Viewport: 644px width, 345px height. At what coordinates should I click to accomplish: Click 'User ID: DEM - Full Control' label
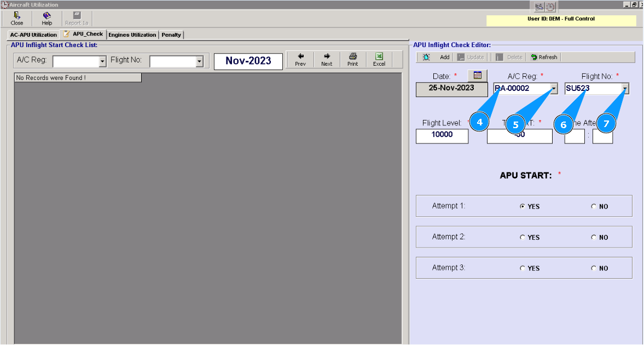[x=561, y=19]
